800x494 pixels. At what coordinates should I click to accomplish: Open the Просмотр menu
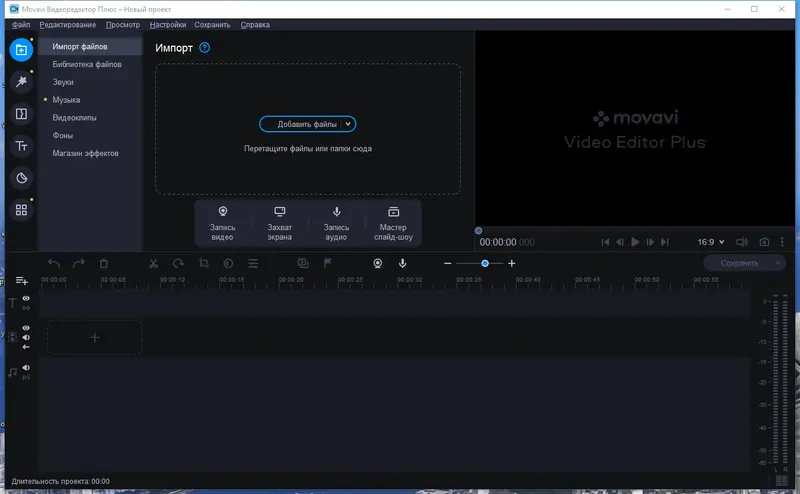point(123,24)
